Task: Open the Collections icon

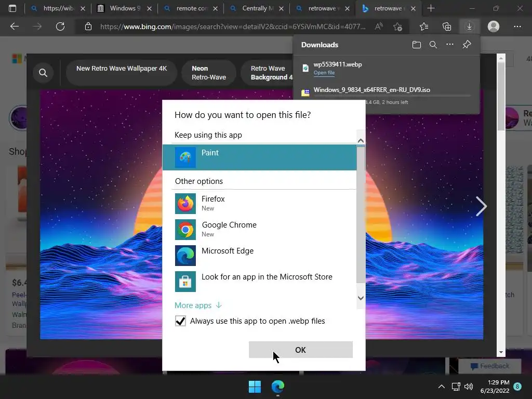Action: tap(447, 26)
